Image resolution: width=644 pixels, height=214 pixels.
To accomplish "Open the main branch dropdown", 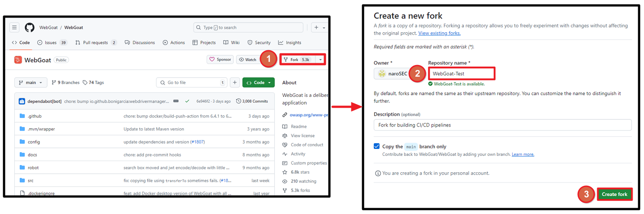I will point(30,83).
